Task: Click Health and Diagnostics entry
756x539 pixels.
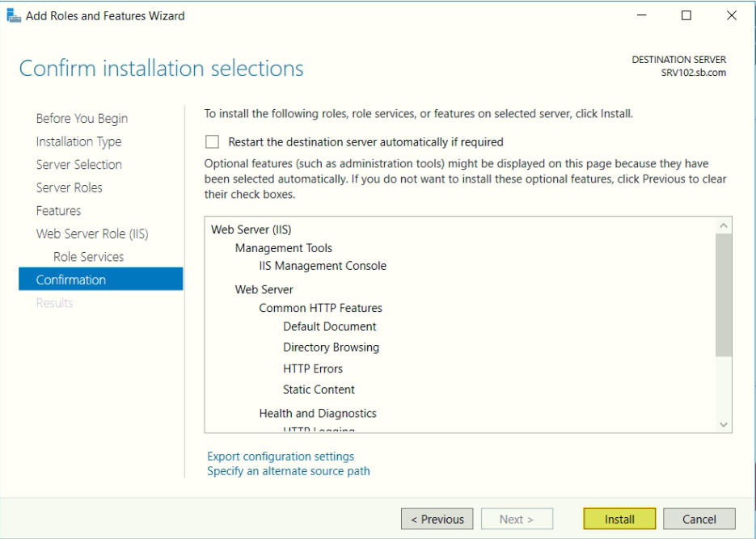Action: (x=318, y=413)
